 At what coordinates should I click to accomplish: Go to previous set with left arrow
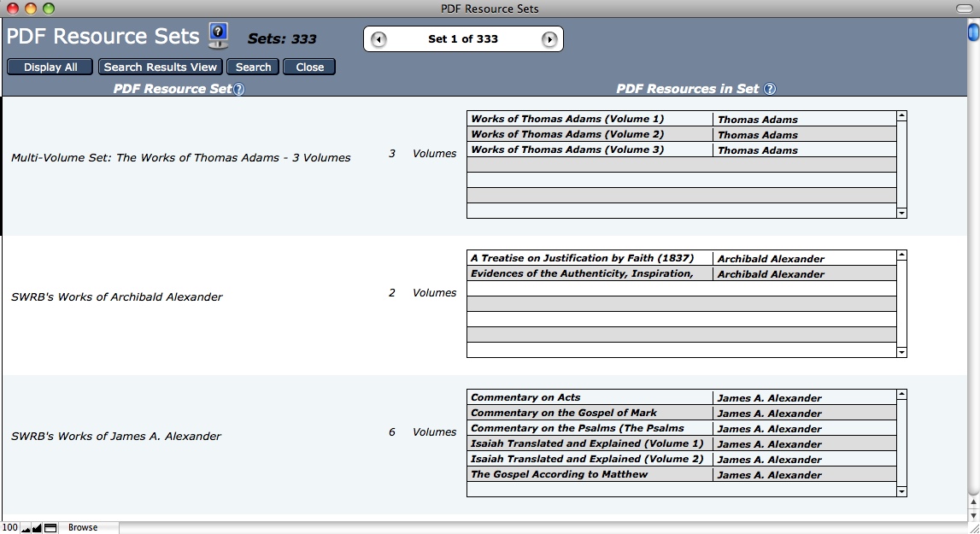(379, 39)
